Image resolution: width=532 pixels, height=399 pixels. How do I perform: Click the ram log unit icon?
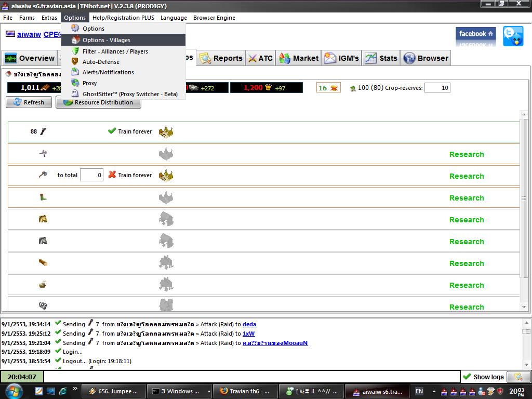[x=43, y=262]
